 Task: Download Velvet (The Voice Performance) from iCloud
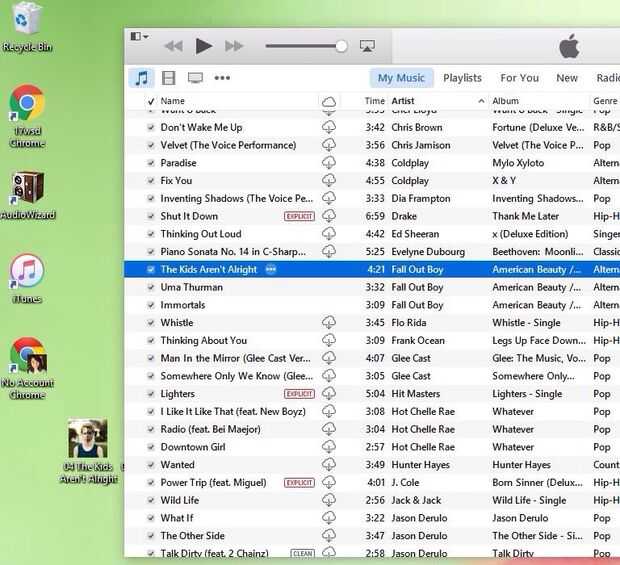(329, 145)
